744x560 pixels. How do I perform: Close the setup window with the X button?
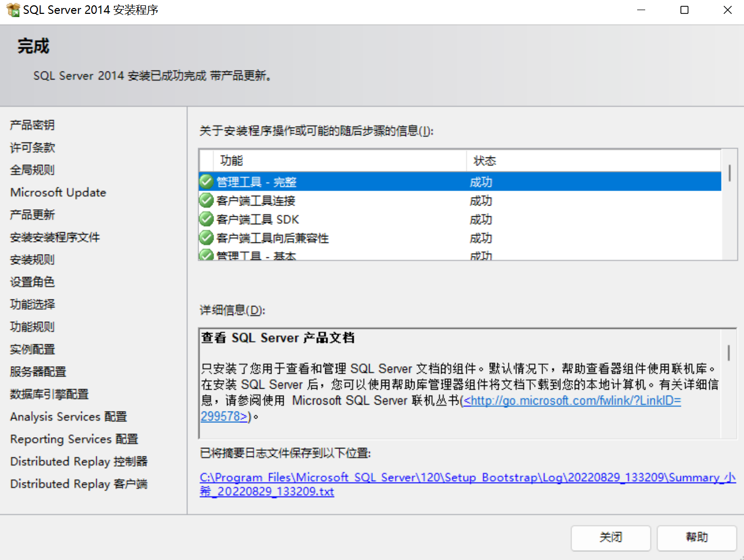pos(727,10)
